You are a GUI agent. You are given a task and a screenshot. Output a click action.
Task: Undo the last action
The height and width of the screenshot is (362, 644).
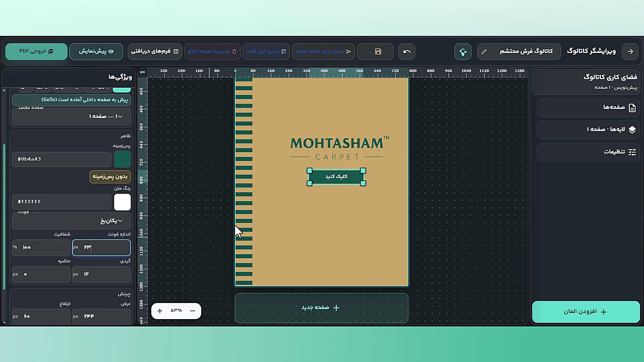click(407, 52)
